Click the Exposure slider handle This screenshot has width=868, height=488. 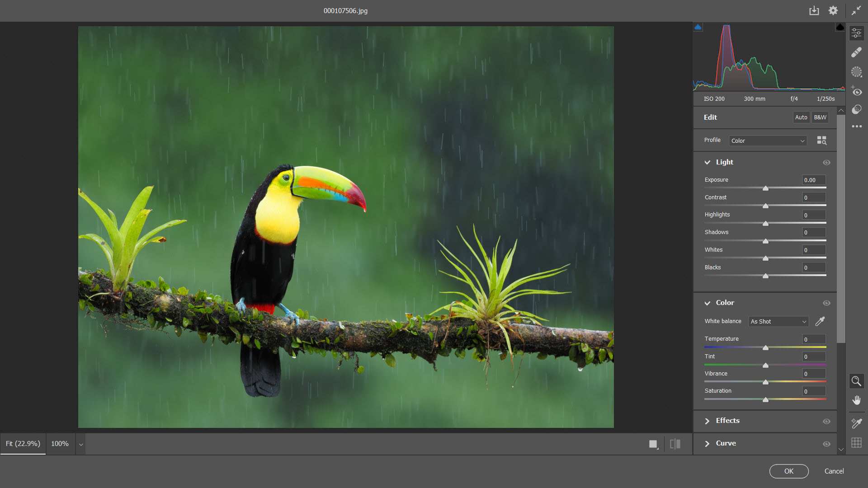pyautogui.click(x=765, y=188)
